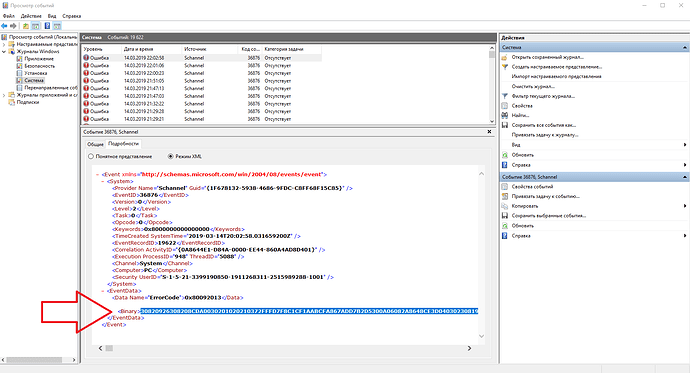The height and width of the screenshot is (373, 690).
Task: Click Сохранить выбранные события disk icon
Action: coord(505,216)
